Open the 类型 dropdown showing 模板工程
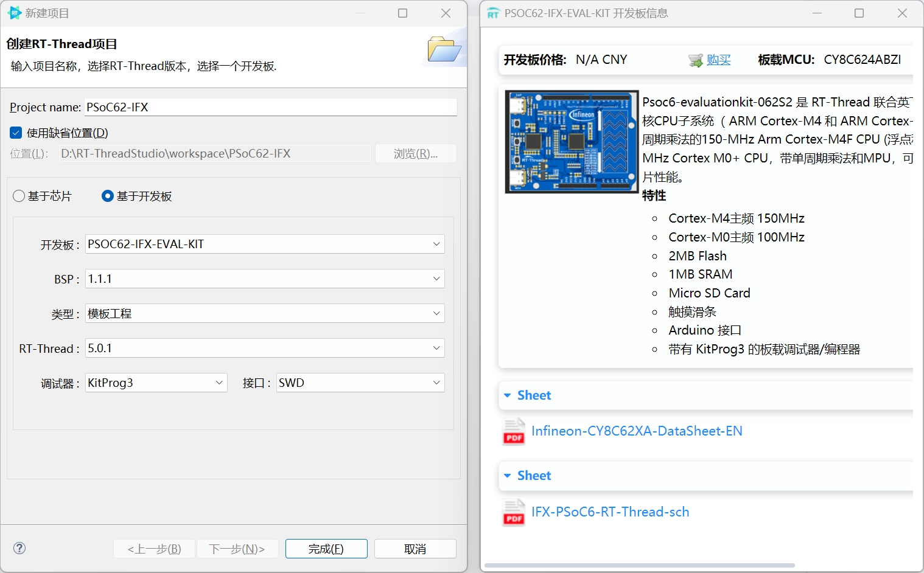Image resolution: width=924 pixels, height=573 pixels. [x=265, y=313]
